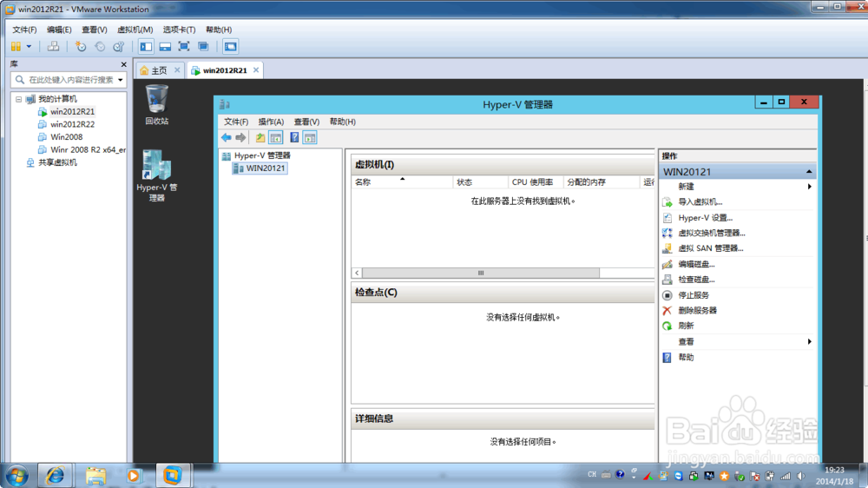Click the send Ctrl+Alt+Del toolbar icon
This screenshot has width=868, height=488.
point(53,47)
